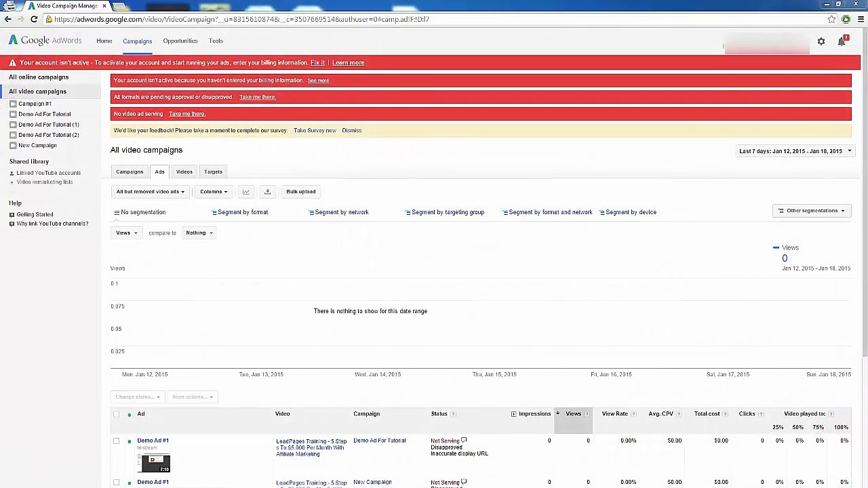Click the Video played to help icon
The height and width of the screenshot is (488, 868).
[831, 414]
